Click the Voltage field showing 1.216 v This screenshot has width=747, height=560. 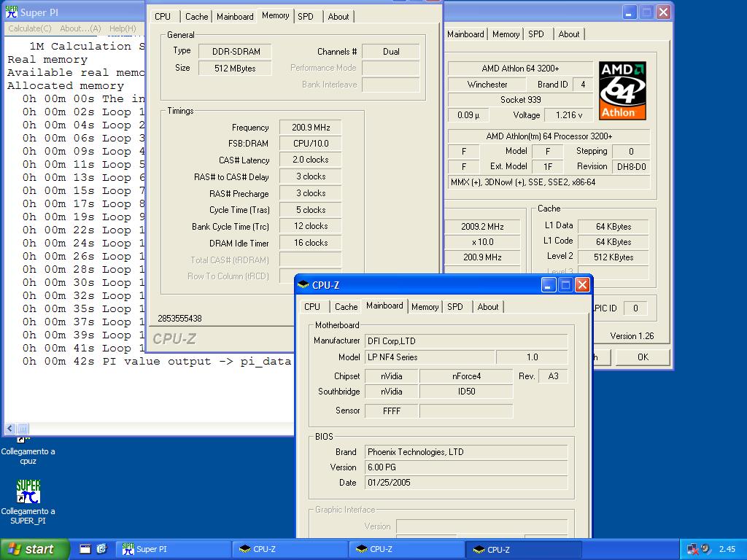[x=569, y=114]
